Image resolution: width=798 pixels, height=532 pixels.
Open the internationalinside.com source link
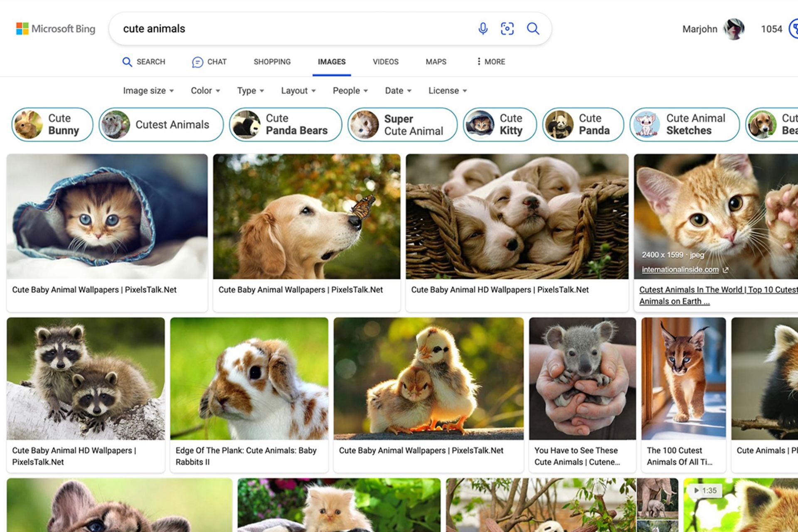coord(680,270)
